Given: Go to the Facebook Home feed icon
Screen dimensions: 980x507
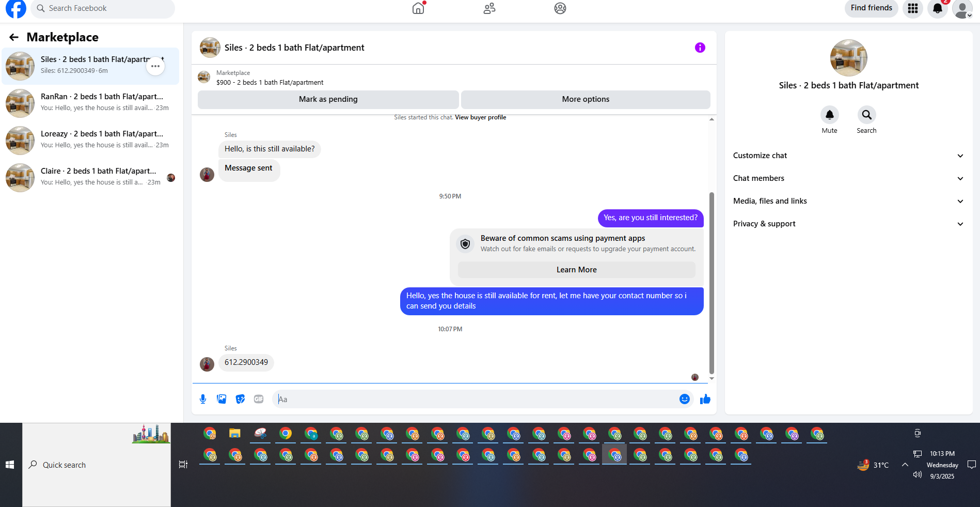Looking at the screenshot, I should coord(418,8).
